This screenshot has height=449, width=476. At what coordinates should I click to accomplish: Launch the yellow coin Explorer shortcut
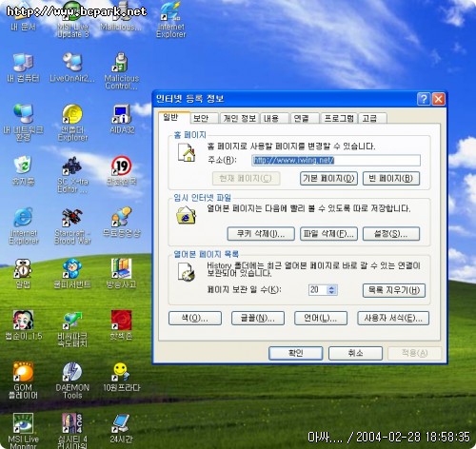pos(72,122)
